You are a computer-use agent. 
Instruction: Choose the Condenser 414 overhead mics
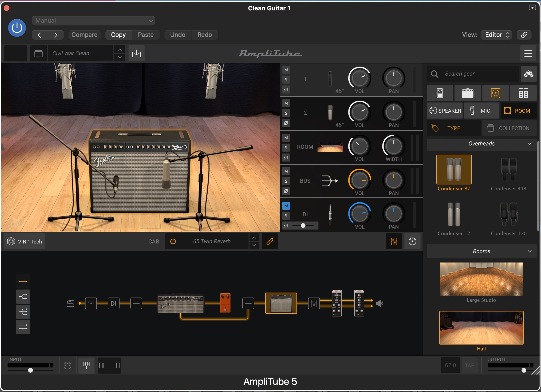tap(509, 173)
